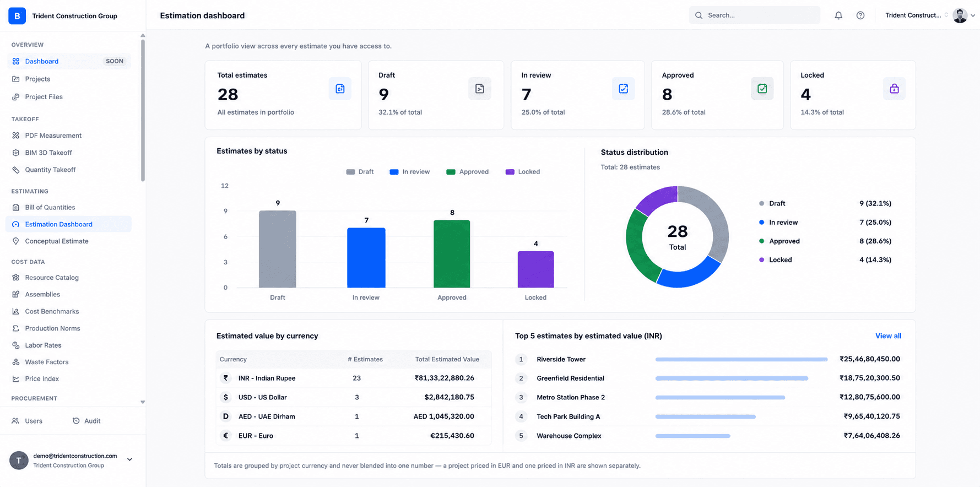Click the View all link

pyautogui.click(x=888, y=336)
